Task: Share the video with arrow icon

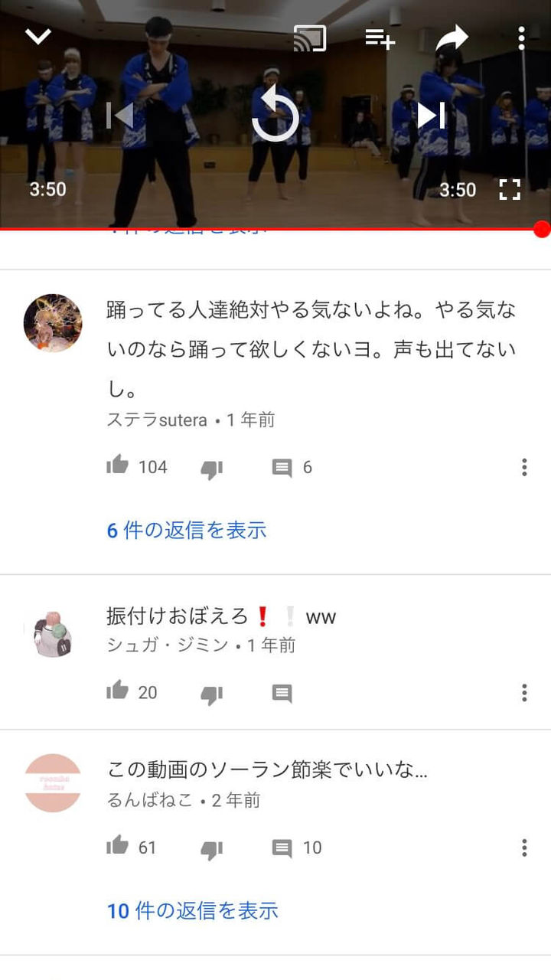Action: [x=452, y=38]
